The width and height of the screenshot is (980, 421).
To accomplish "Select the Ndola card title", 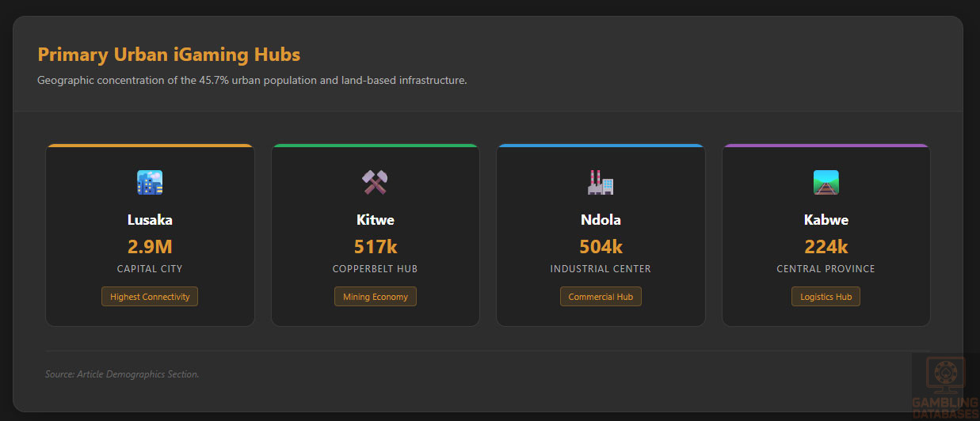I will pyautogui.click(x=601, y=220).
